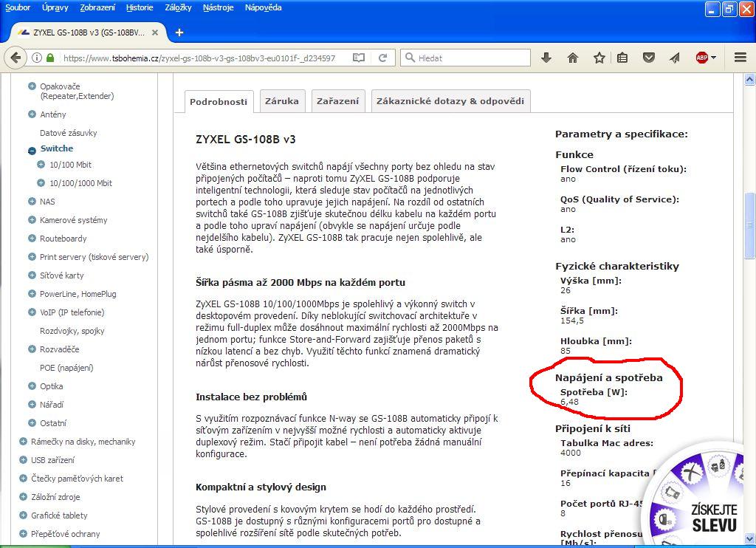
Task: Open the Downloads arrow icon
Action: coord(546,58)
